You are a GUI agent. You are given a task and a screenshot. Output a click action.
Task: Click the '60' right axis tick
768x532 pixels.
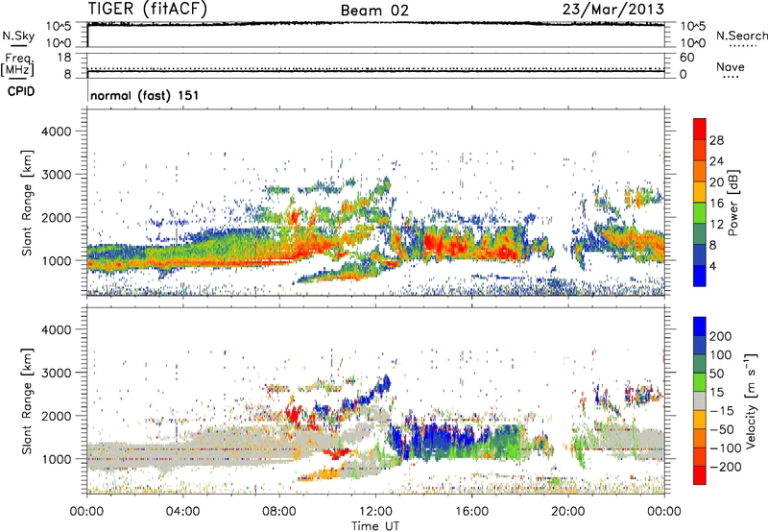[686, 58]
